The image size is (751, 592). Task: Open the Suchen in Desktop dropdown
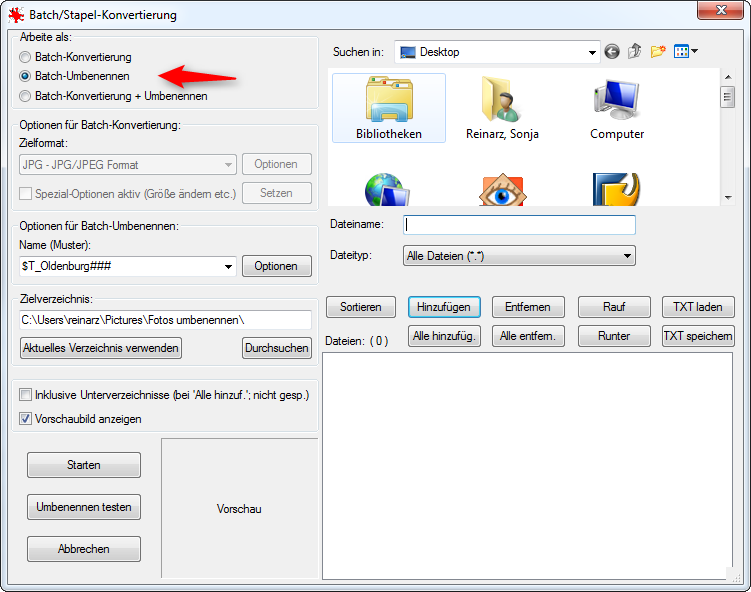592,52
